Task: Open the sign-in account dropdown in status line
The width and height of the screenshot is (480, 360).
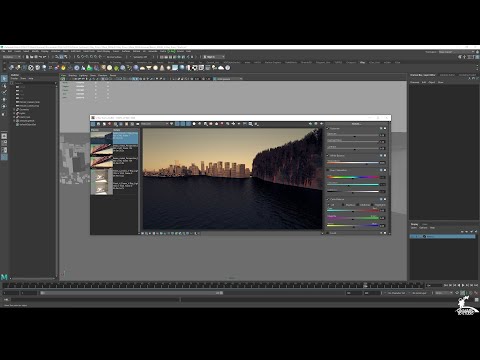Action: point(214,57)
